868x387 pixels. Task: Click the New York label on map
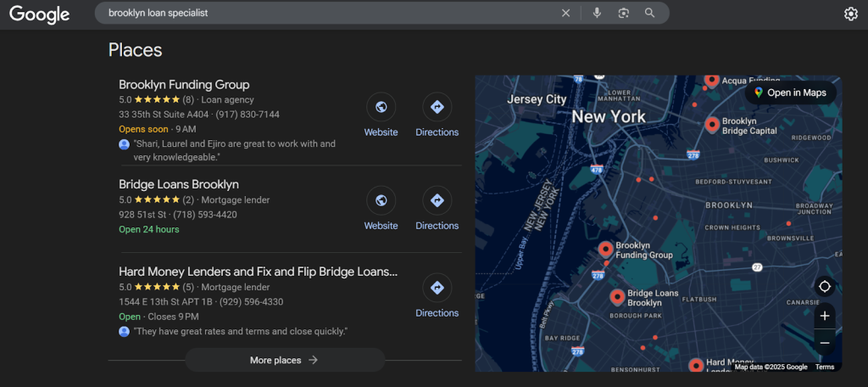coord(609,116)
